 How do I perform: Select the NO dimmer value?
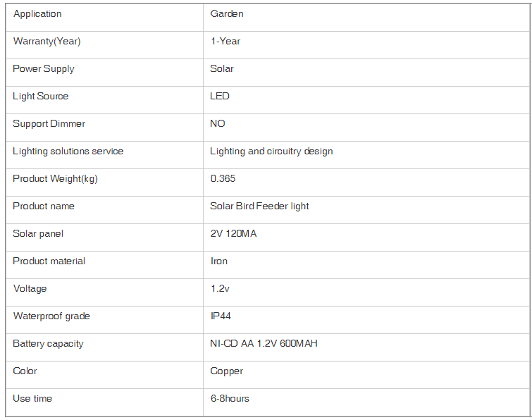pyautogui.click(x=218, y=124)
